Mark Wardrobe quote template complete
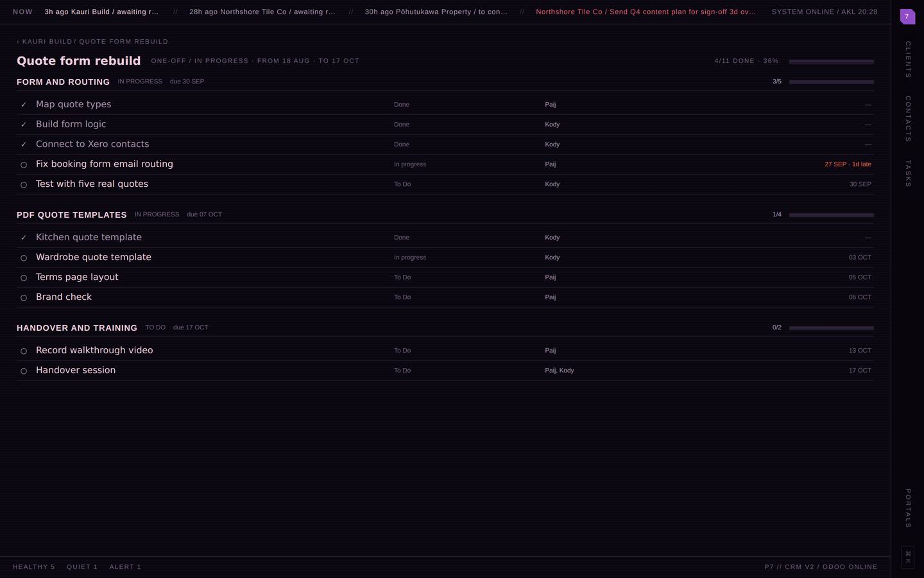Image resolution: width=924 pixels, height=578 pixels. pyautogui.click(x=24, y=258)
